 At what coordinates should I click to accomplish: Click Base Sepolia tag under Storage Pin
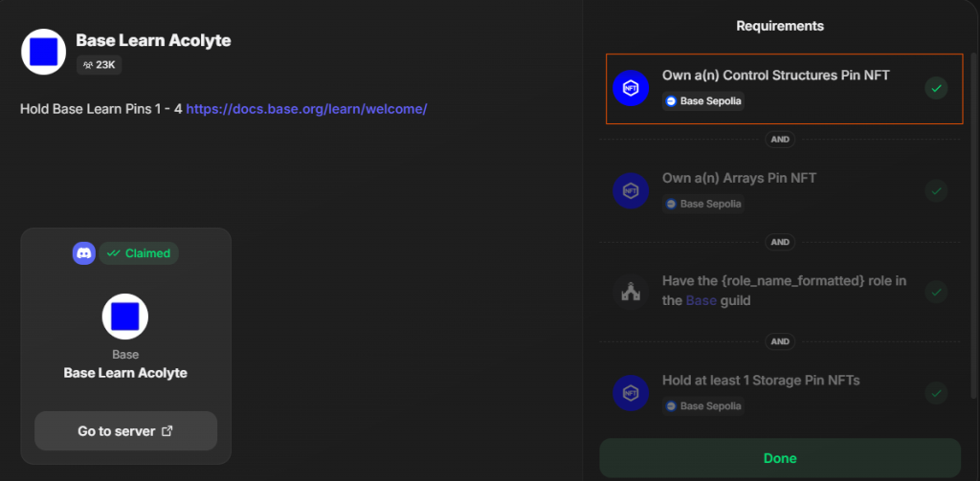[x=703, y=406]
